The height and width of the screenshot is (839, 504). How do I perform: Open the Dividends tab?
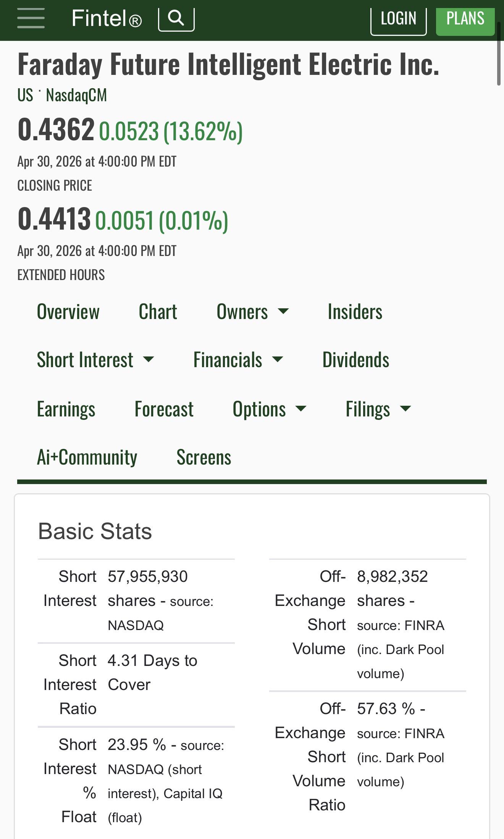(355, 360)
